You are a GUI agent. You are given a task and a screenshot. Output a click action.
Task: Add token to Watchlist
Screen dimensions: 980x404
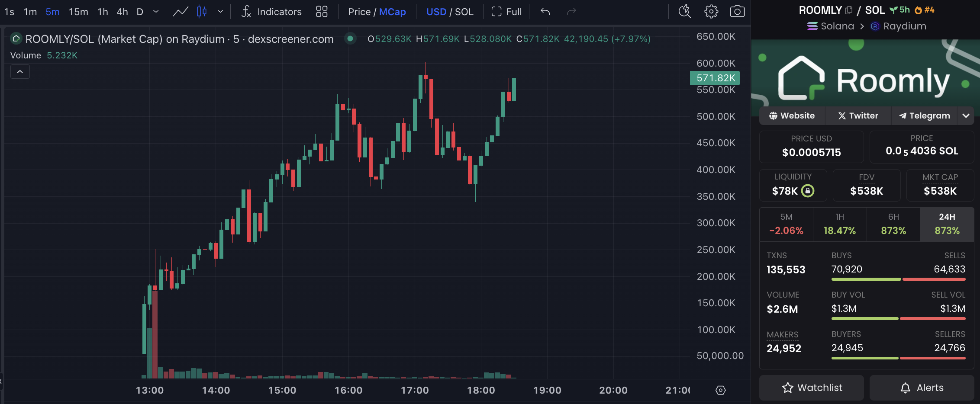click(812, 388)
